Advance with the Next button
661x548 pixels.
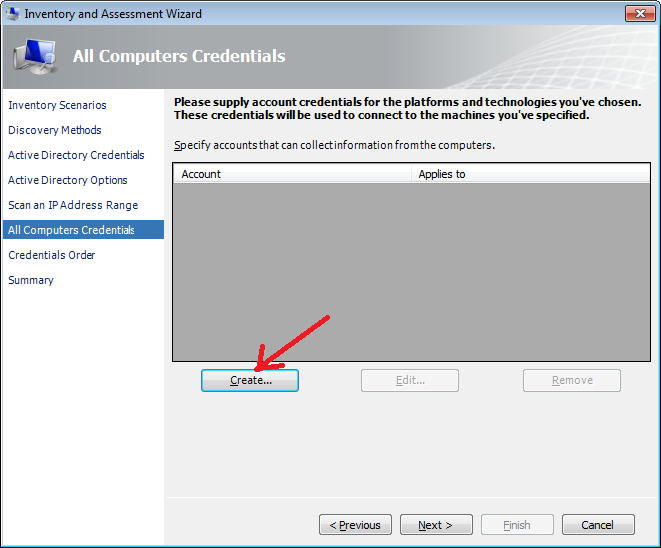436,525
